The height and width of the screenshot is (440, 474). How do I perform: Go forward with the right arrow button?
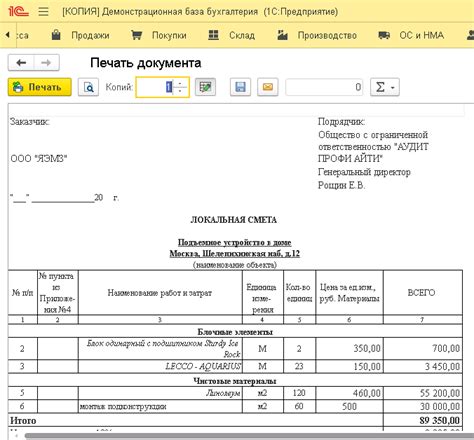tap(46, 63)
